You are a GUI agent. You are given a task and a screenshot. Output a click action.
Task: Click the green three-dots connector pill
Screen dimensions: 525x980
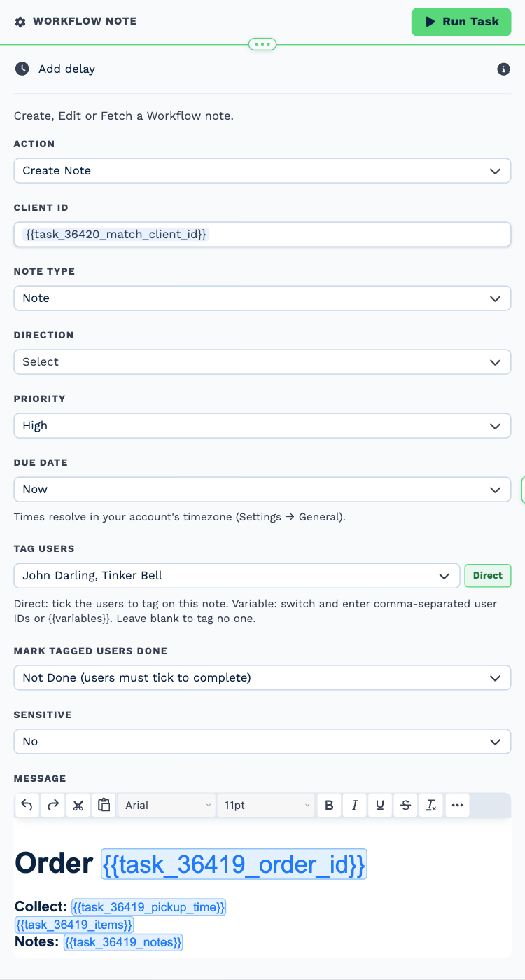tap(262, 44)
